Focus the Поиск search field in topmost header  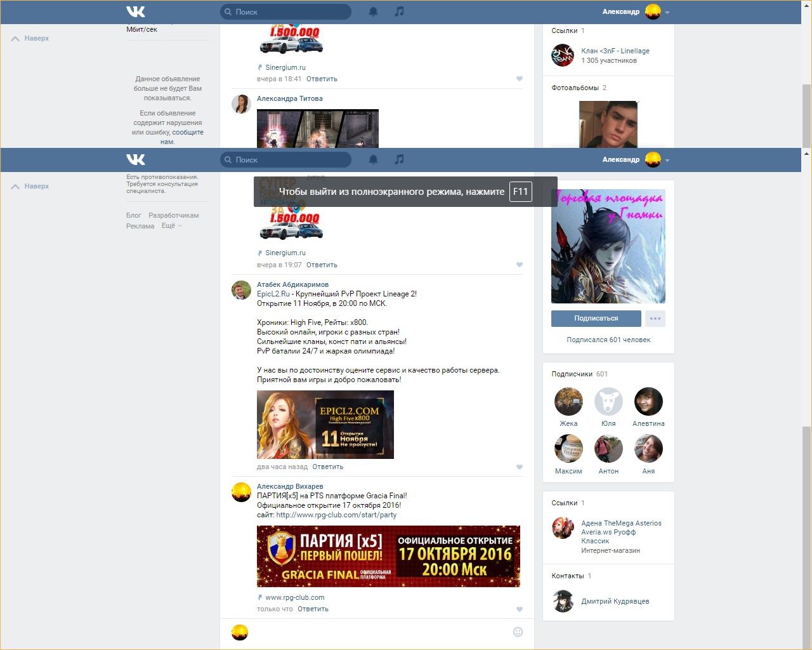click(285, 11)
